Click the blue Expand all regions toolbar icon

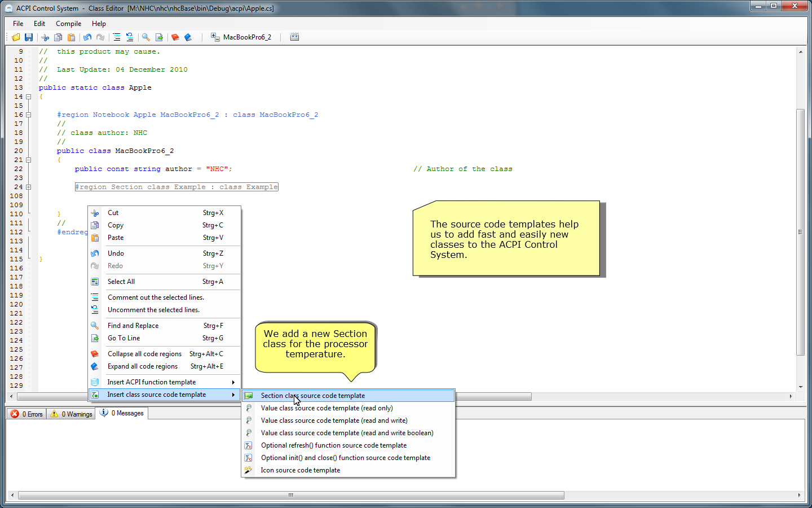pyautogui.click(x=188, y=37)
